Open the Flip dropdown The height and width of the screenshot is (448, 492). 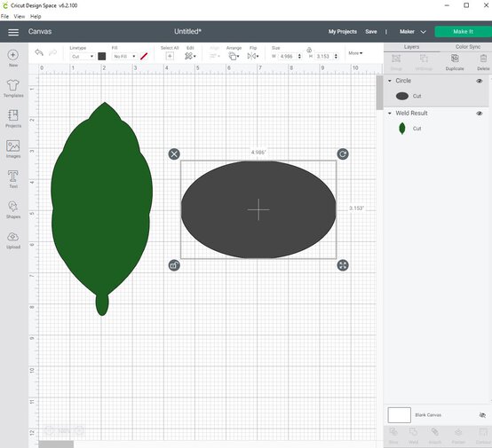[x=253, y=56]
